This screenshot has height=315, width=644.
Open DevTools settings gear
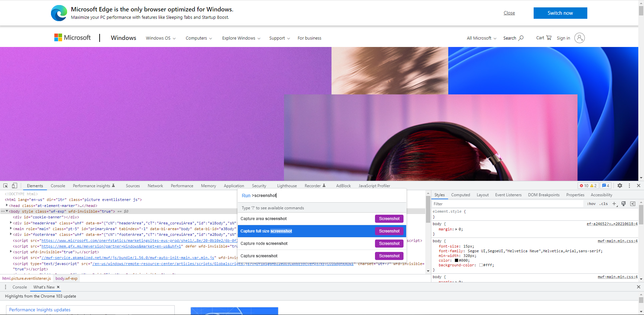[x=620, y=186]
